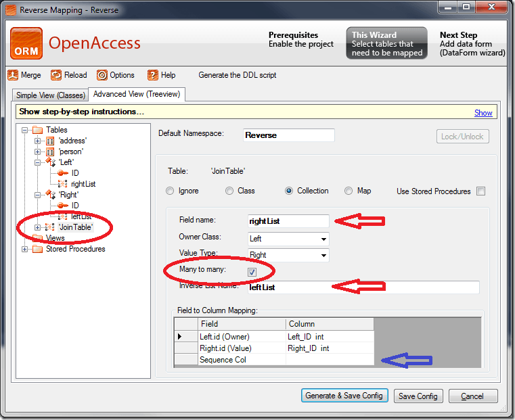Select the Ignore radio button
The image size is (515, 420).
[170, 191]
